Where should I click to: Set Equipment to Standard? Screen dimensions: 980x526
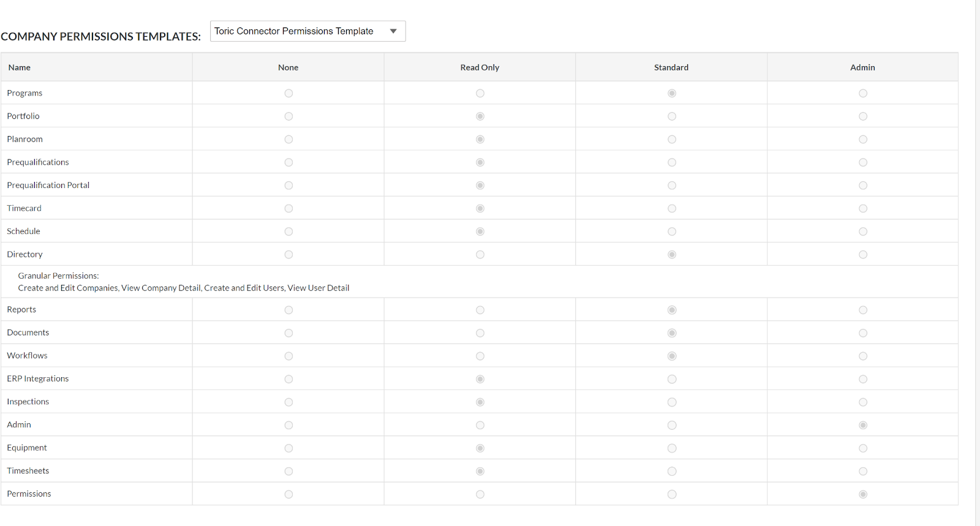(672, 448)
